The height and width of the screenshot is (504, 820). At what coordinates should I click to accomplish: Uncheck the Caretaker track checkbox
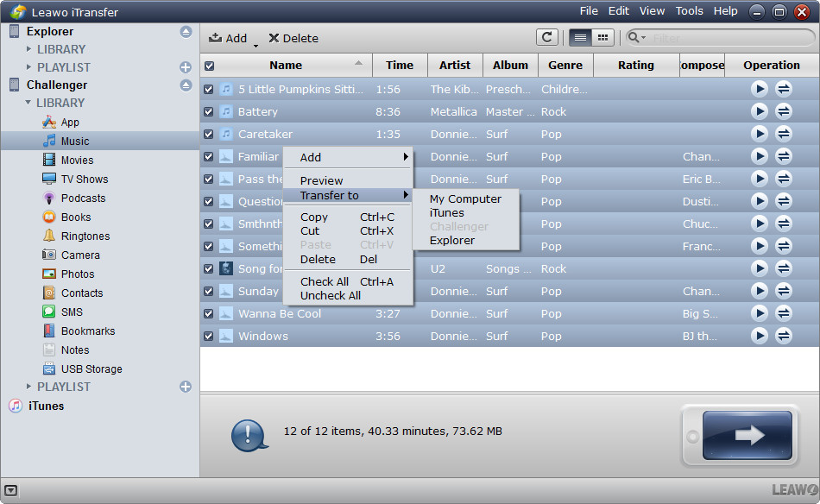point(208,134)
